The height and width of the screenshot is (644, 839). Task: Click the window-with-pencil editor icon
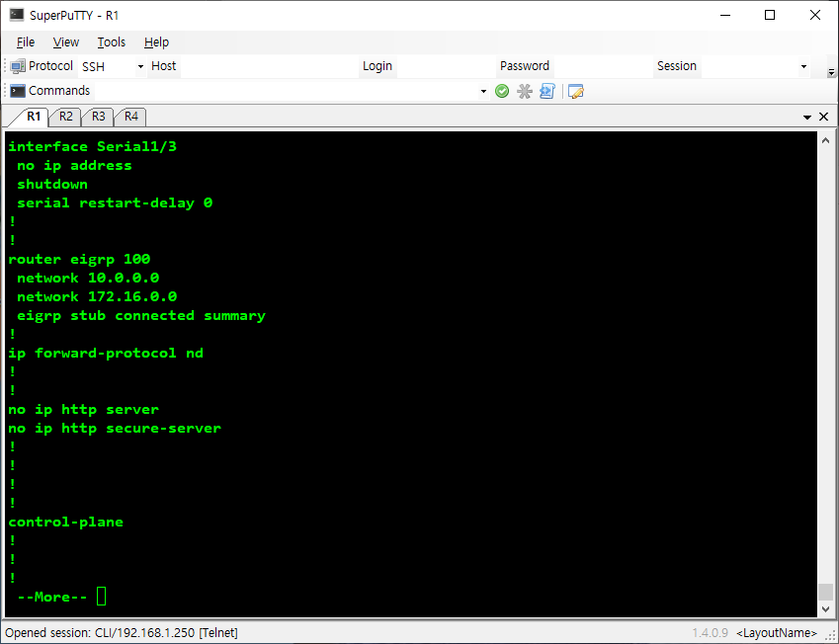click(576, 91)
